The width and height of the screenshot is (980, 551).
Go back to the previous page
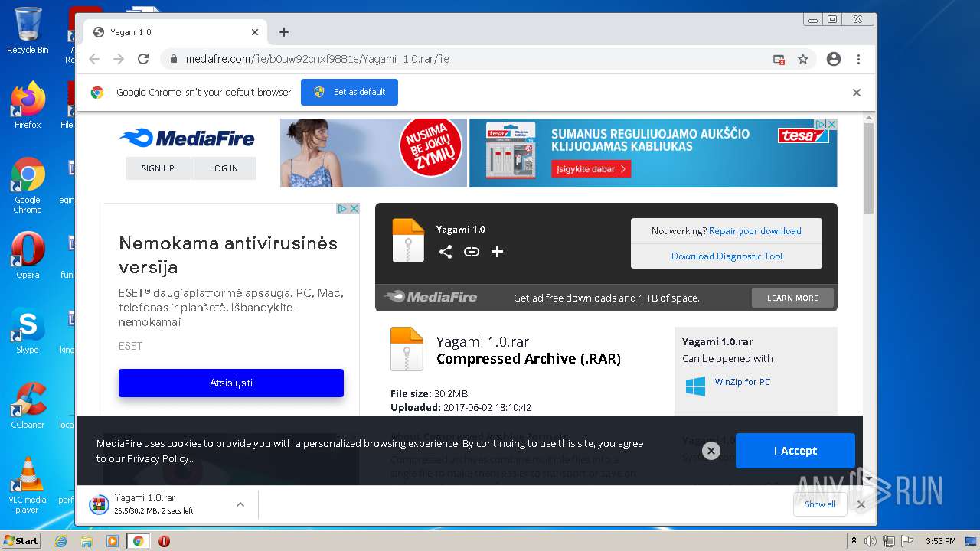click(94, 59)
